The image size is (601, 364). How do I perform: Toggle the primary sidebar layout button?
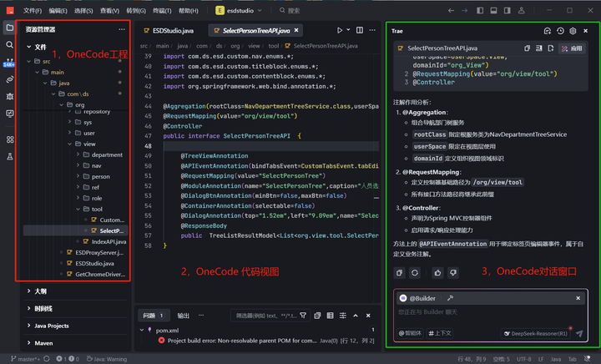click(x=480, y=11)
